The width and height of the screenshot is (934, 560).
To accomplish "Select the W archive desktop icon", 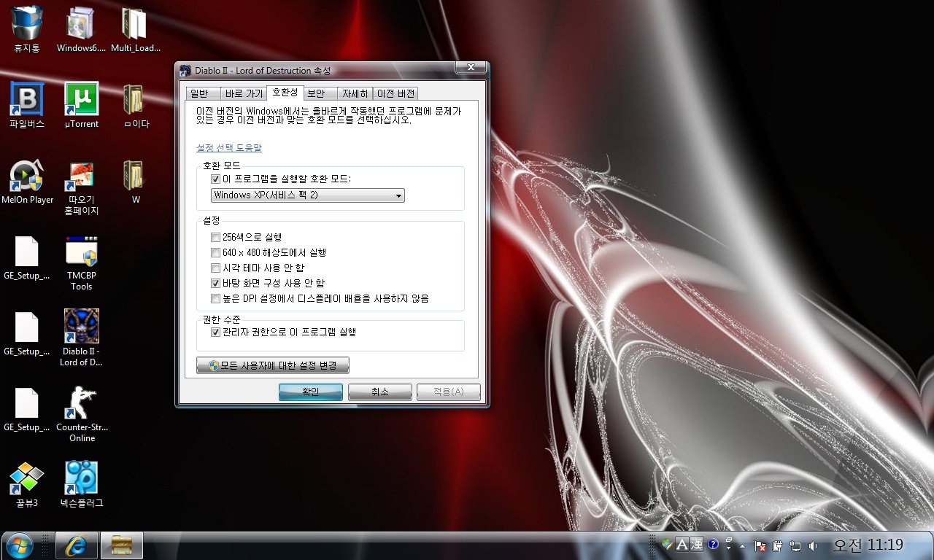I will (x=135, y=181).
